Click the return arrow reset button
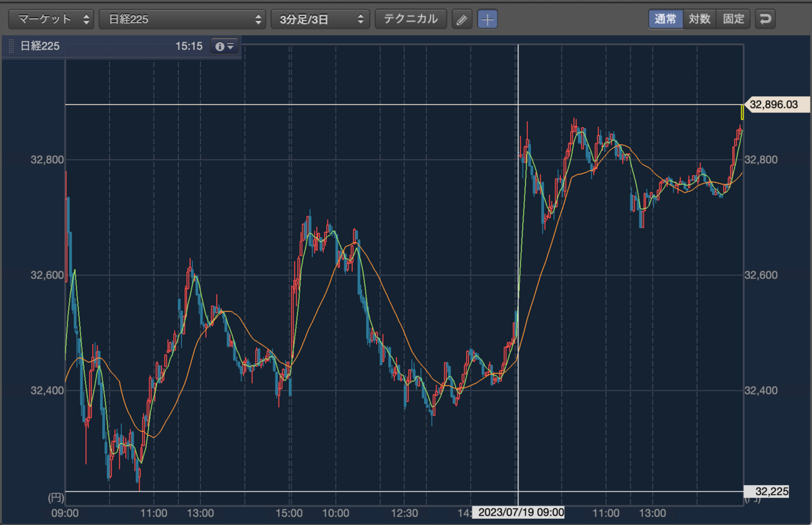The width and height of the screenshot is (812, 525). pos(765,19)
